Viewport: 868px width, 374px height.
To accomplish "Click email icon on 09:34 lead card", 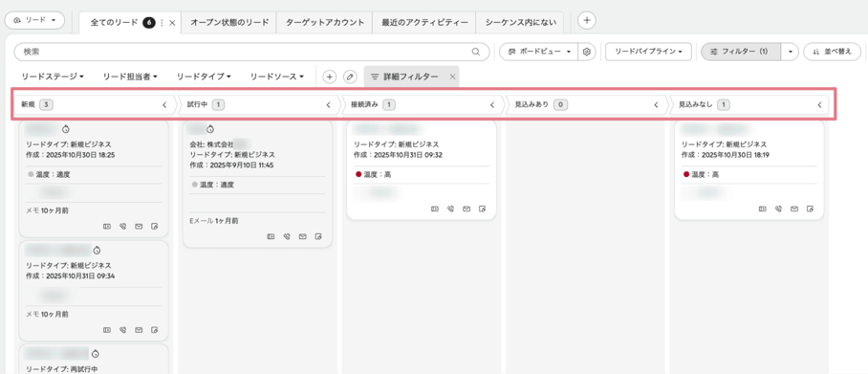I will 139,330.
